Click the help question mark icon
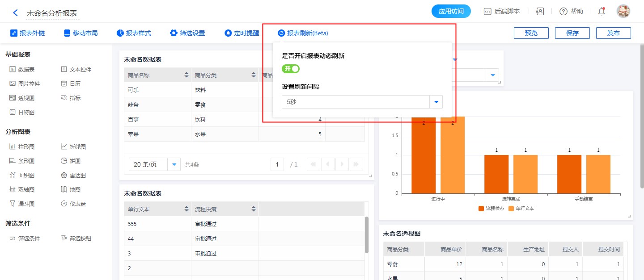The image size is (644, 280). (563, 12)
